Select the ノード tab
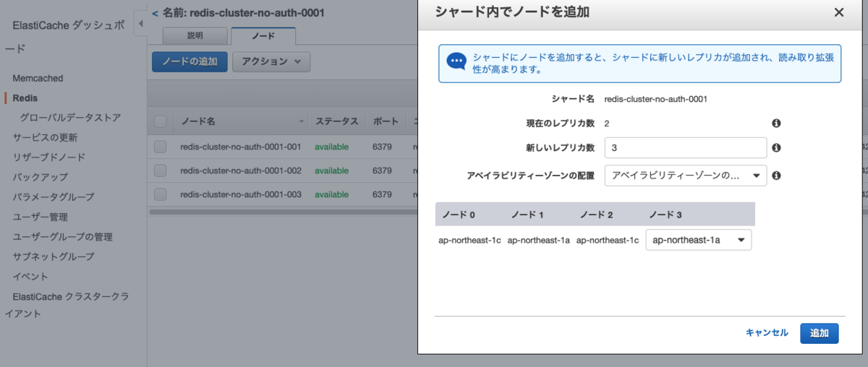 pyautogui.click(x=263, y=35)
